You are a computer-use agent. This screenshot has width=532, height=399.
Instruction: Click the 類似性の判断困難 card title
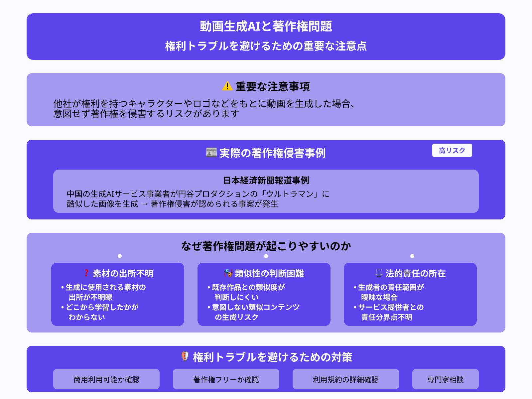pos(269,273)
